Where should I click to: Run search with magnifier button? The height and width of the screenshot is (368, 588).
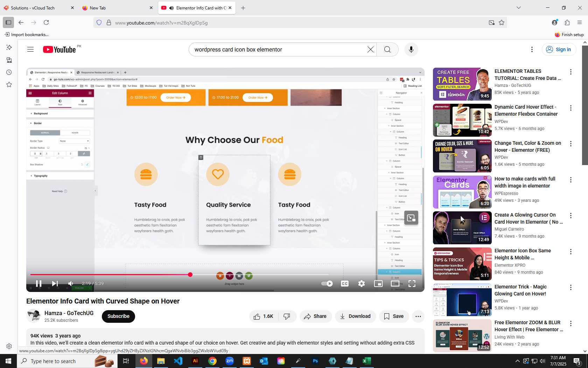point(387,49)
